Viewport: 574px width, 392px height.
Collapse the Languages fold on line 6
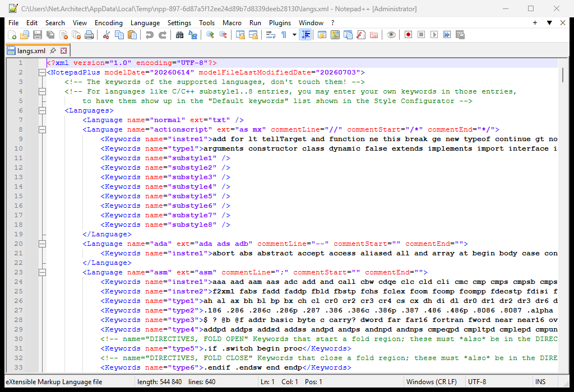pyautogui.click(x=43, y=110)
